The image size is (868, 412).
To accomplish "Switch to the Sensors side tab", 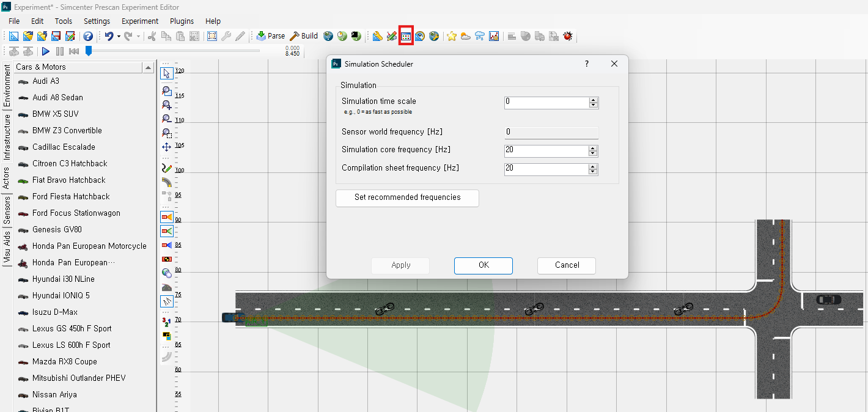I will pos(7,210).
